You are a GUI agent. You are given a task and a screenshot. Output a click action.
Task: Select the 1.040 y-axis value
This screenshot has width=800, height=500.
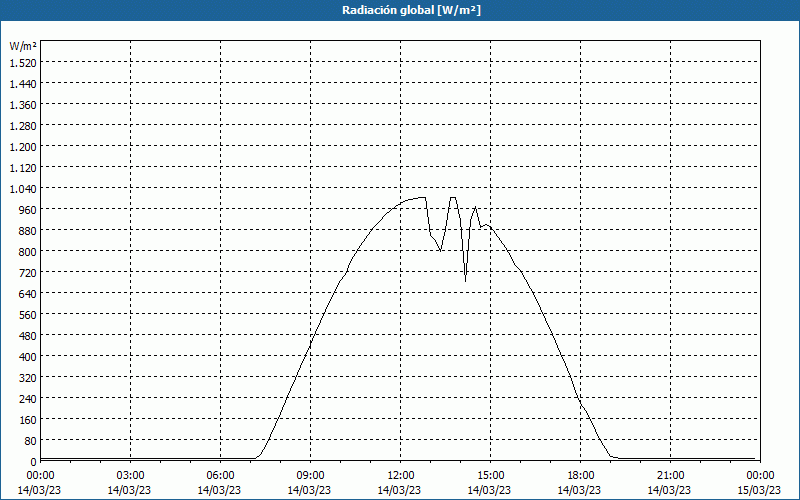[23, 189]
